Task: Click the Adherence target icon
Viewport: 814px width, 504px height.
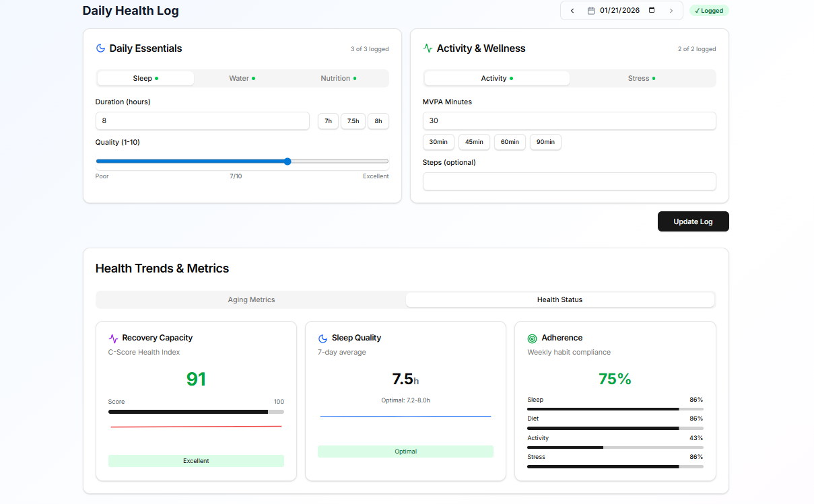Action: pyautogui.click(x=533, y=338)
